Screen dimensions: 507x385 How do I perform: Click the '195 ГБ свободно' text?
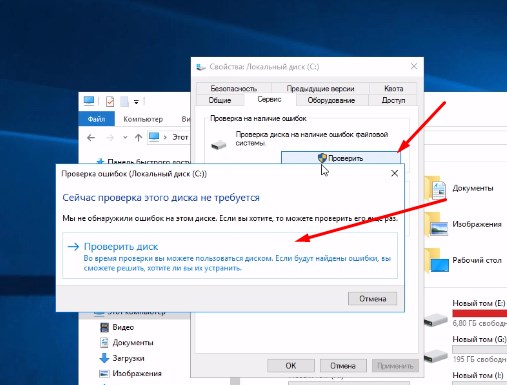[479, 359]
